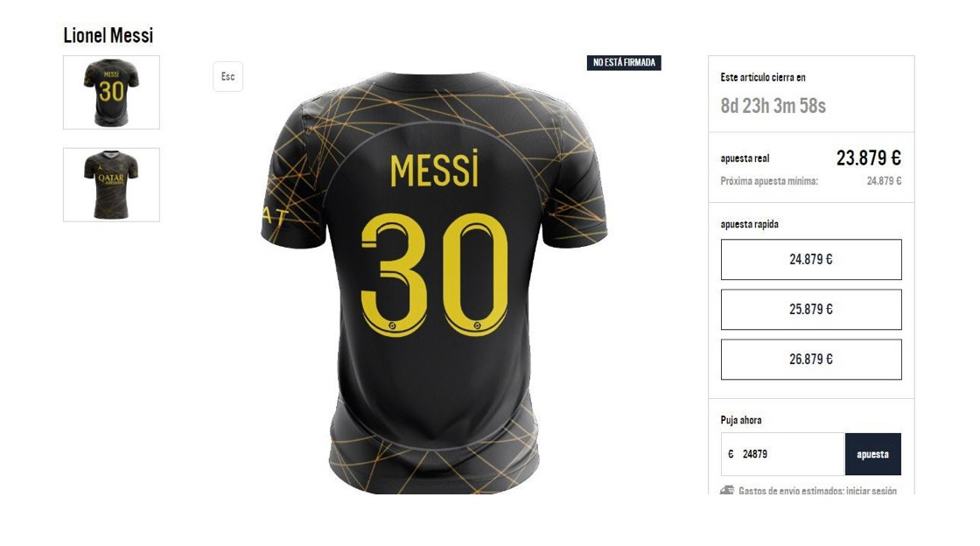
Task: Click the Próxima apuesta mínima value
Action: [x=884, y=181]
